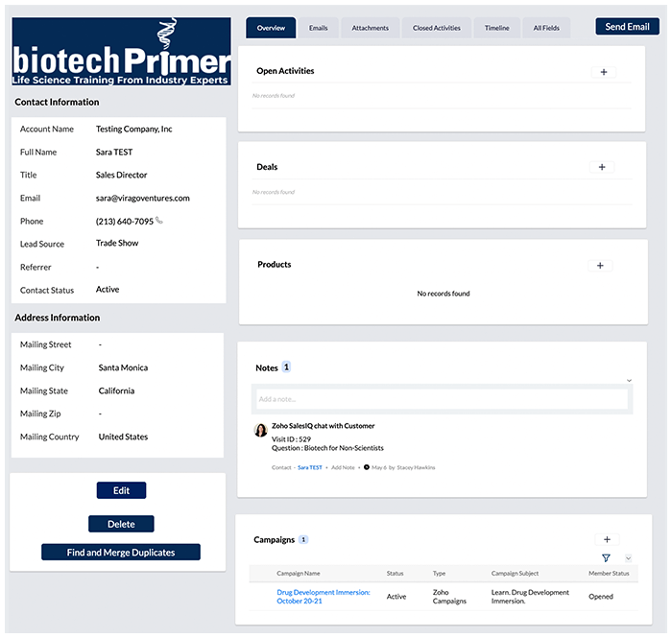672x638 pixels.
Task: Click the clock icon beside May 6
Action: (x=367, y=467)
